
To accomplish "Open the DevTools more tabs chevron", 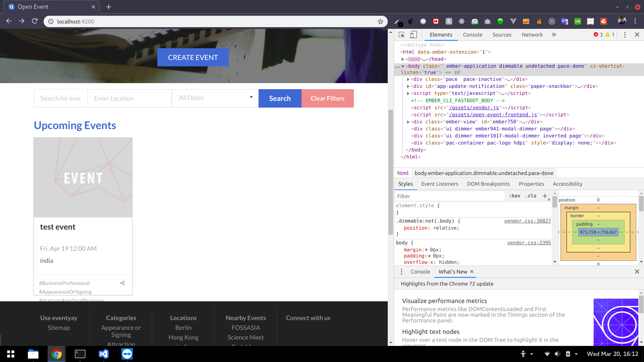I will (x=554, y=35).
